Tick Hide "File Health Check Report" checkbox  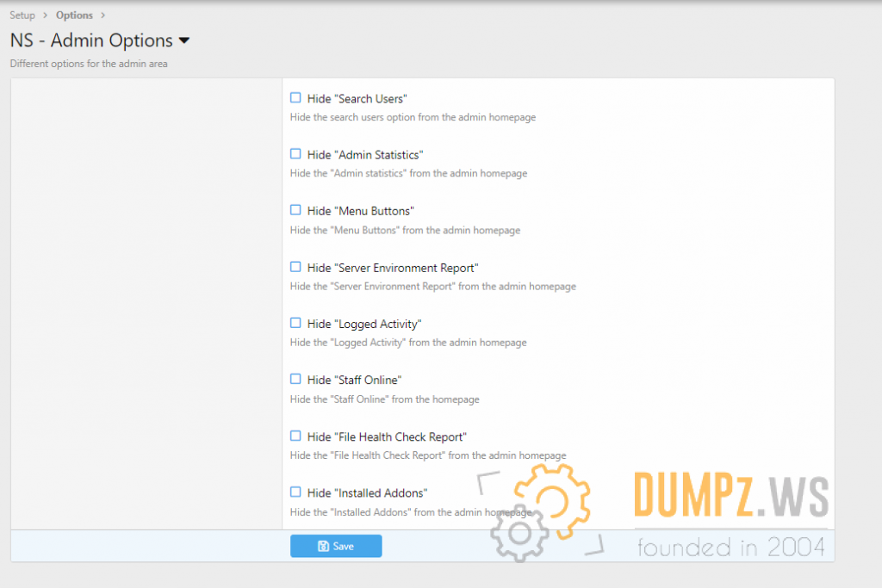click(295, 436)
